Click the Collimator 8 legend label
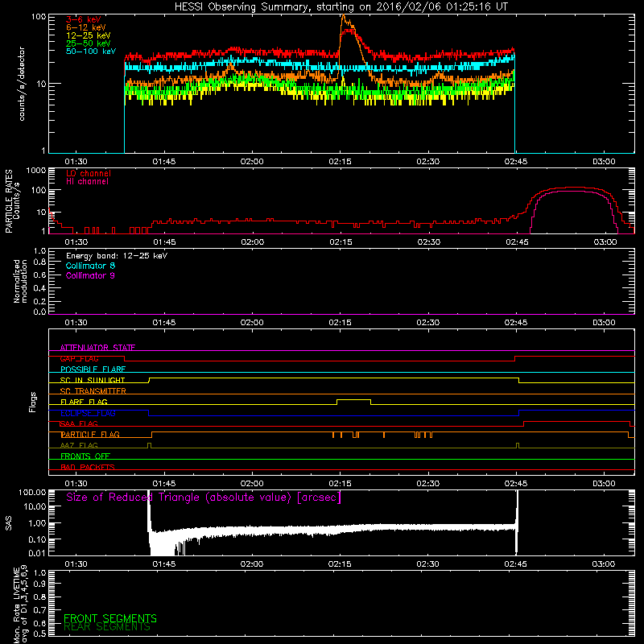The height and width of the screenshot is (644, 644). [90, 266]
